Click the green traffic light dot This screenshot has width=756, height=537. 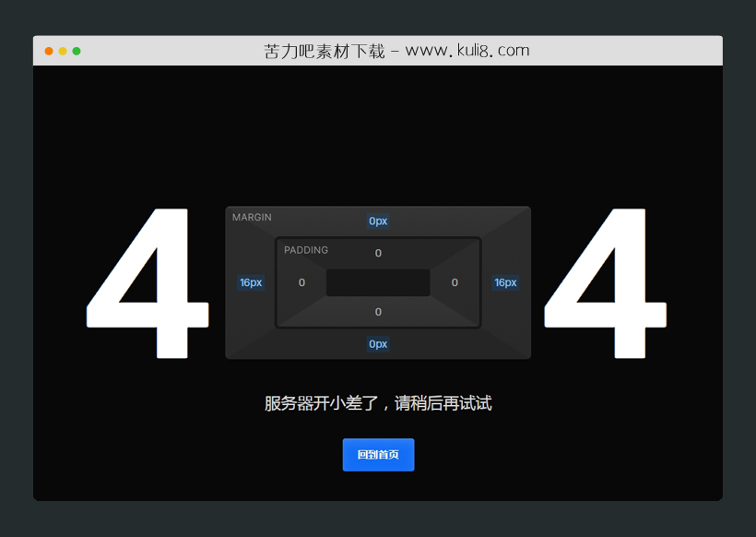coord(77,51)
